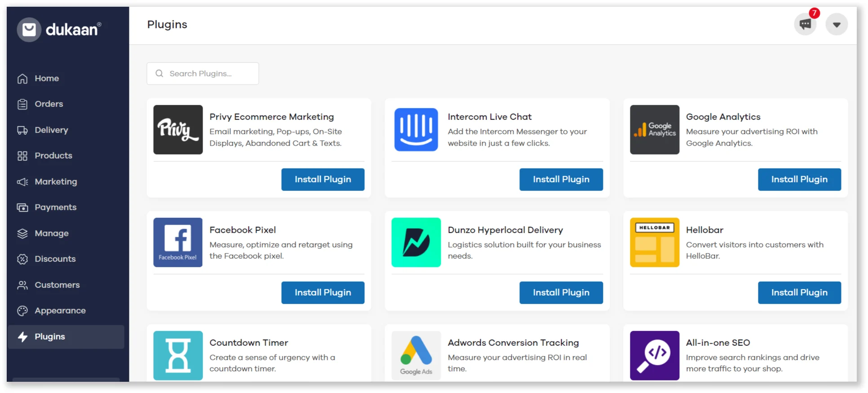Open Orders in the sidebar
The width and height of the screenshot is (868, 393).
coord(49,104)
